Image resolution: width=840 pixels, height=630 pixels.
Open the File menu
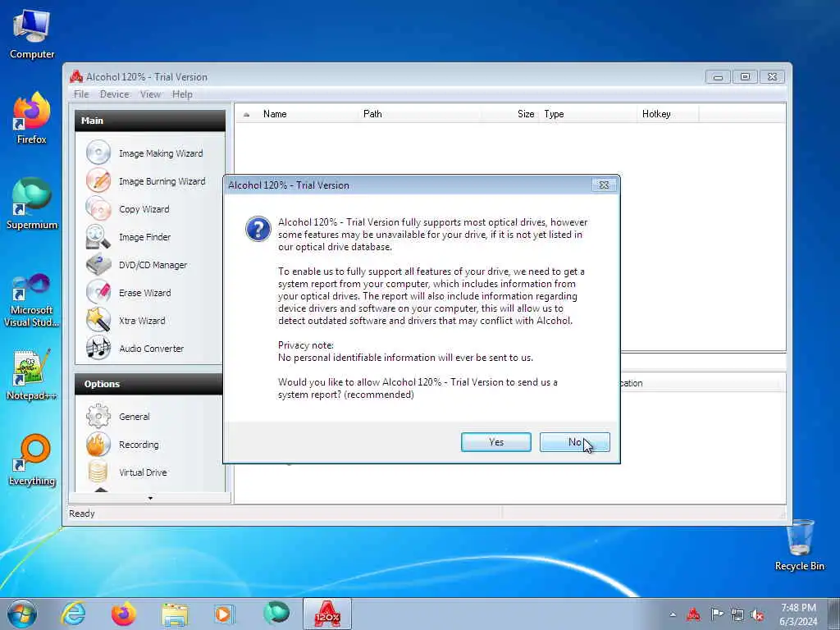click(x=81, y=94)
